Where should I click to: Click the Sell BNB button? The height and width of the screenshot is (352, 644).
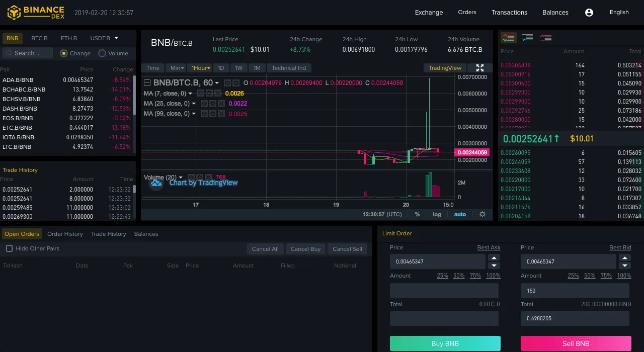pos(576,343)
